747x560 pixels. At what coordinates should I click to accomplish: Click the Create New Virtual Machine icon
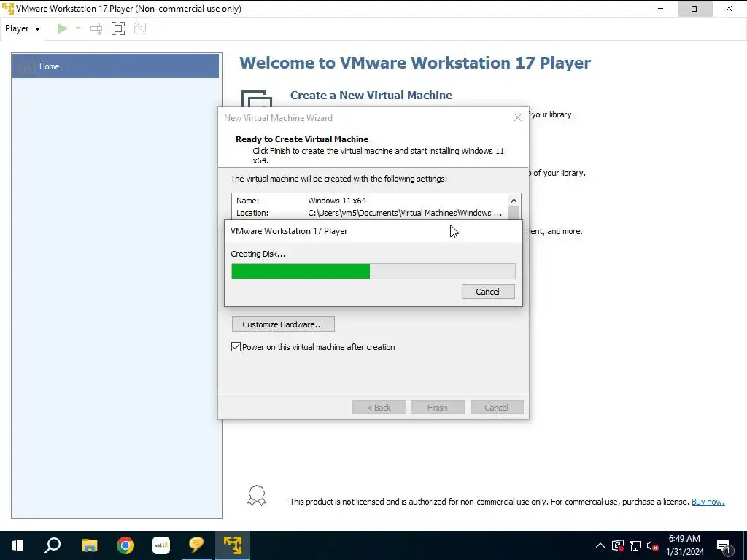click(256, 98)
